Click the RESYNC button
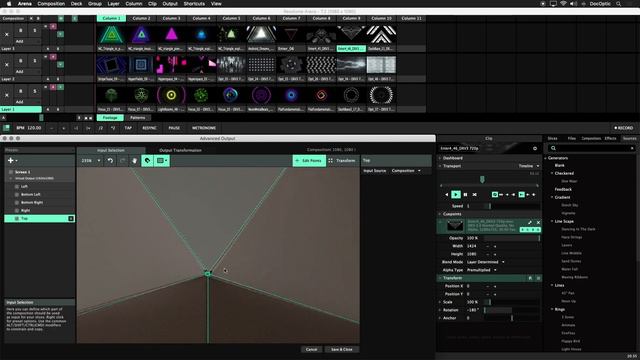The height and width of the screenshot is (360, 640). (149, 128)
